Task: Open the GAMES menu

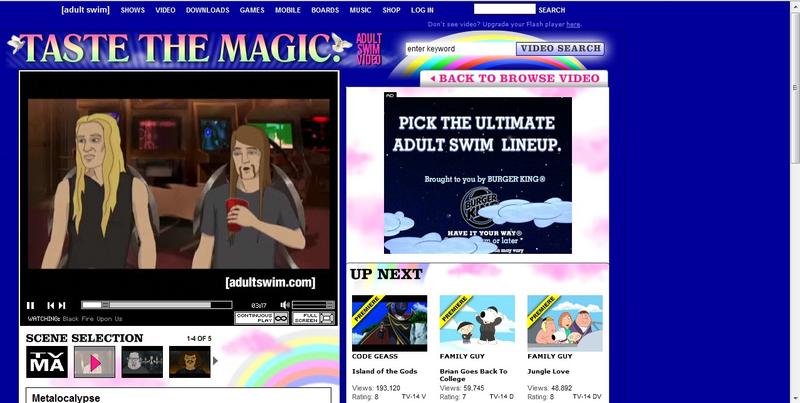Action: (252, 10)
